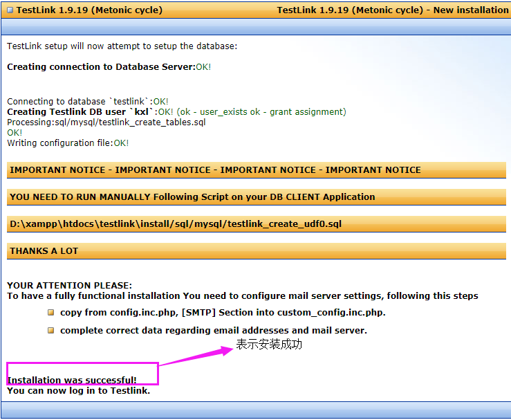Click bullet icon beside 'complete correct data'
This screenshot has width=511, height=420.
tap(51, 330)
